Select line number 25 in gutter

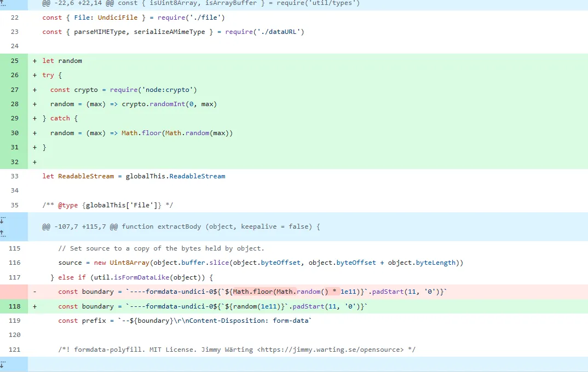14,61
